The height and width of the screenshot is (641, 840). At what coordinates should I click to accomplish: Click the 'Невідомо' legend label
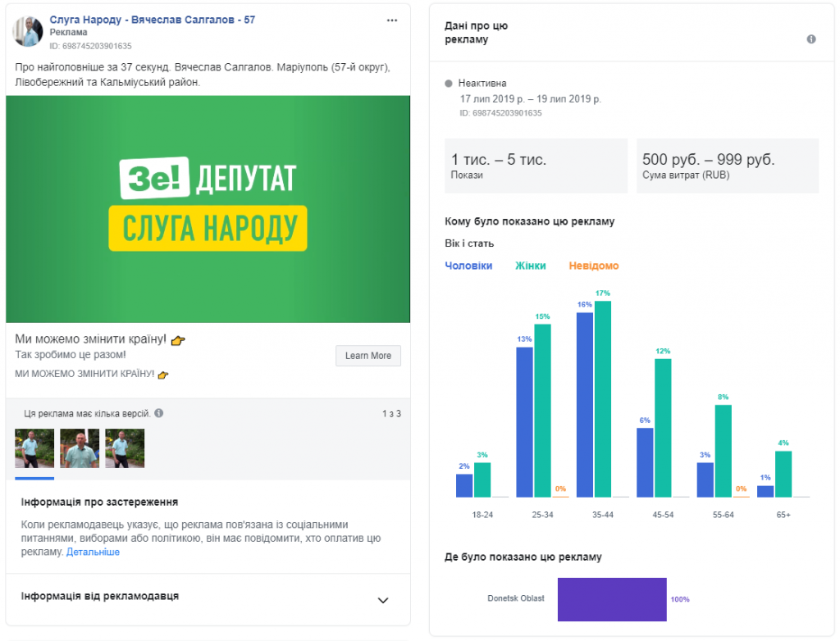click(x=594, y=266)
